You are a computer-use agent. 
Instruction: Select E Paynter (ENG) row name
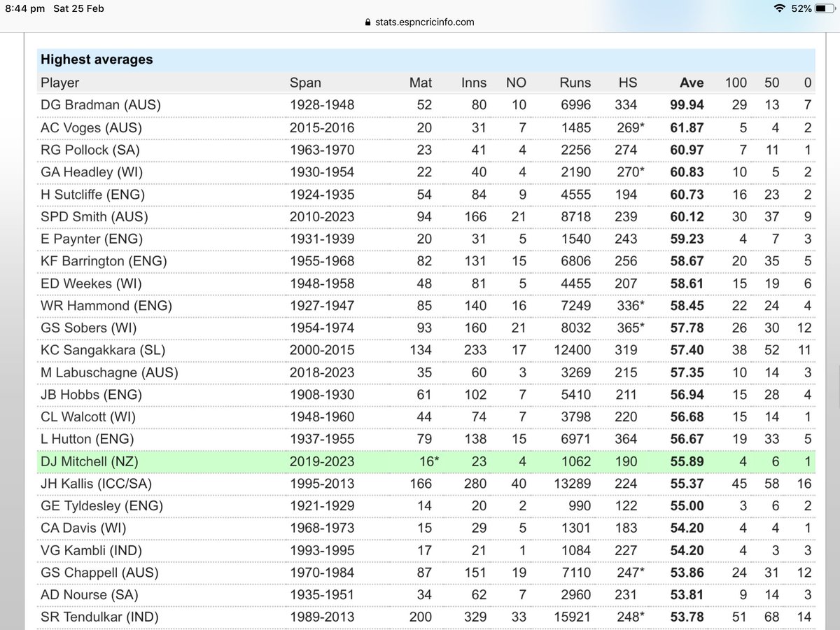[92, 239]
